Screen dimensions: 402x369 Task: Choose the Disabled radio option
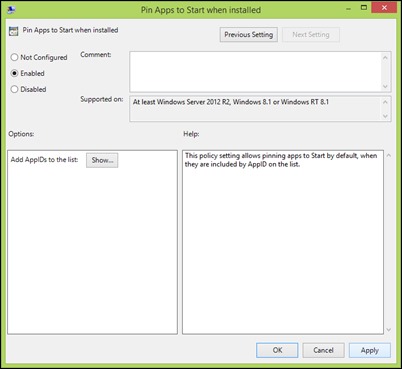click(x=14, y=89)
